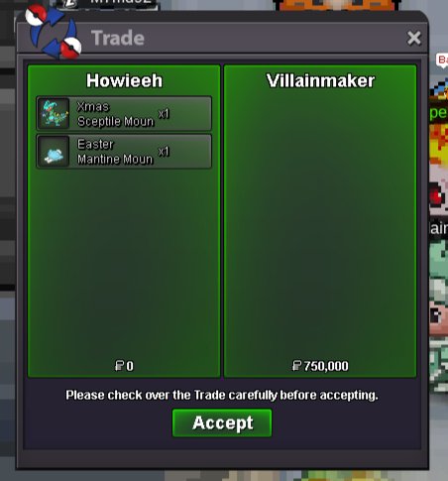Click the Pokédollar symbol beside 750,000
448x481 pixels.
297,366
